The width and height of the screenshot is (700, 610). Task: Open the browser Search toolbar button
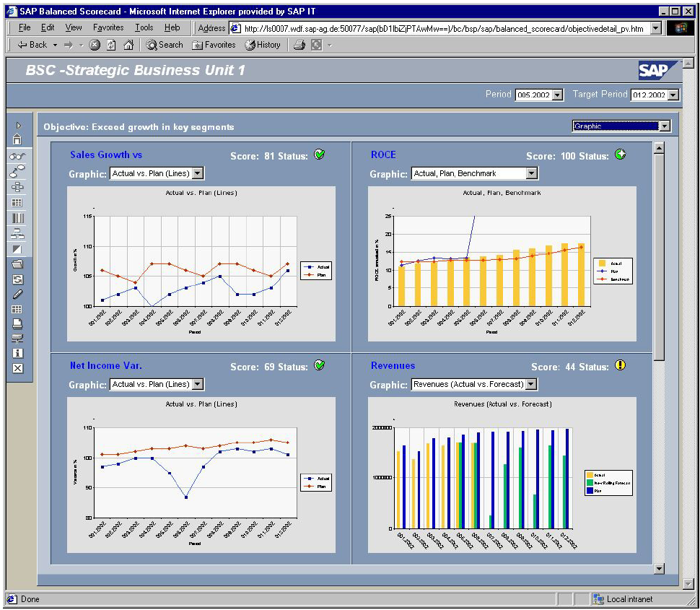click(165, 45)
